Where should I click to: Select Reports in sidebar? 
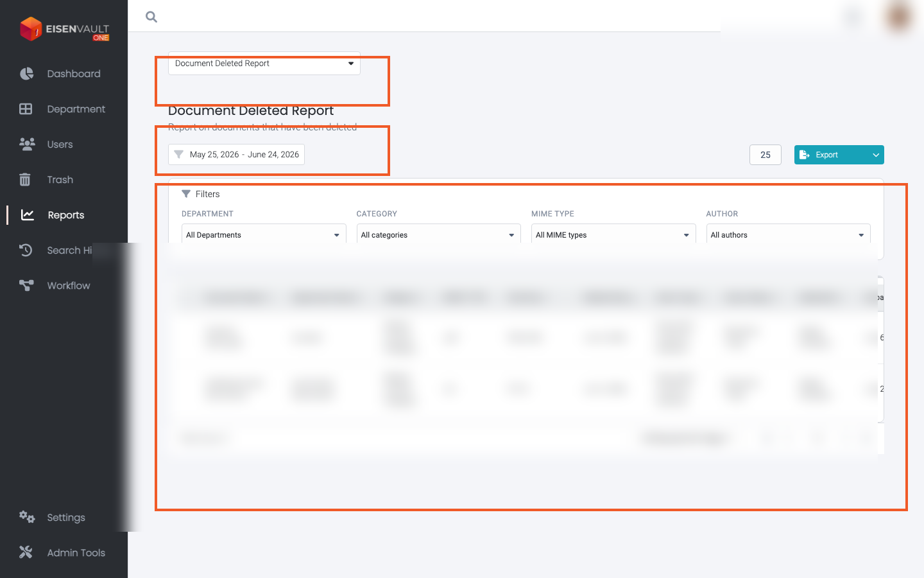coord(66,215)
